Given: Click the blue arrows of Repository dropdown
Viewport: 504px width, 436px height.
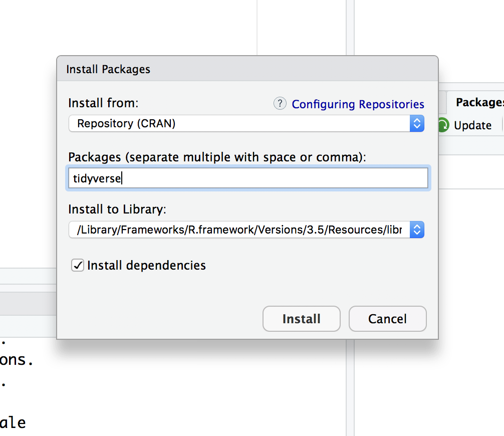Looking at the screenshot, I should coord(417,123).
